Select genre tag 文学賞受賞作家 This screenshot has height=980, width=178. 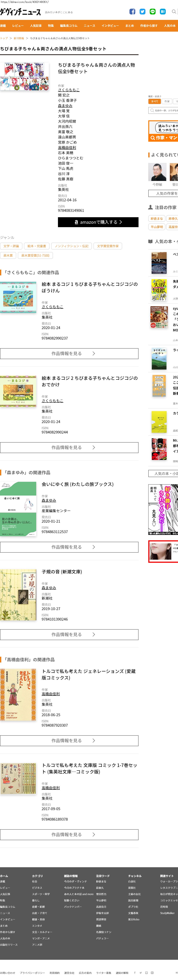coord(108,246)
